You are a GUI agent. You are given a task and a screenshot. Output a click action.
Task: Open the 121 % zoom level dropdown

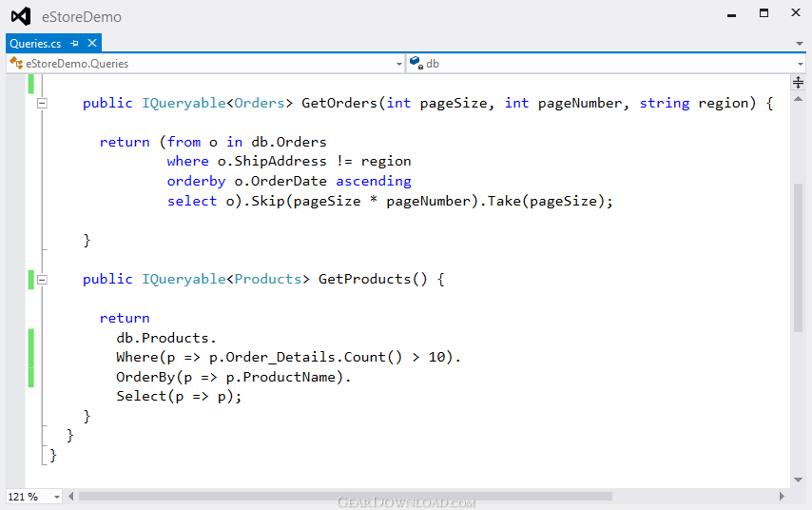tap(56, 497)
